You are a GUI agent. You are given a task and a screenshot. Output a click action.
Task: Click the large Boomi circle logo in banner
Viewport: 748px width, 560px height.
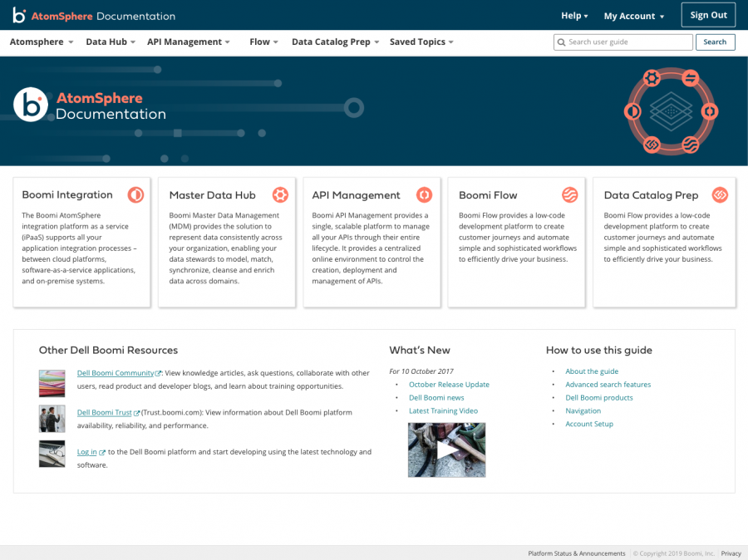coord(31,105)
